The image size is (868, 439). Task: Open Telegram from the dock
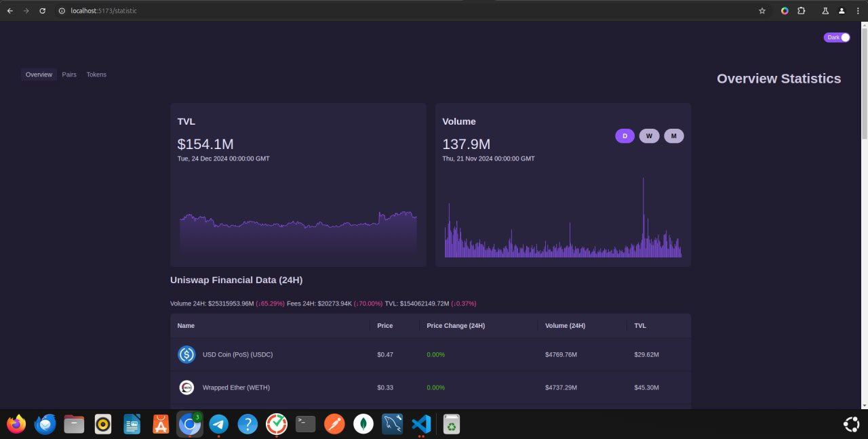click(218, 425)
